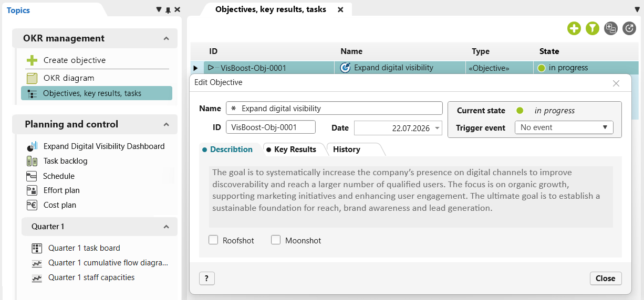Switch to the History tab
Screen dimensions: 644x300
click(347, 149)
